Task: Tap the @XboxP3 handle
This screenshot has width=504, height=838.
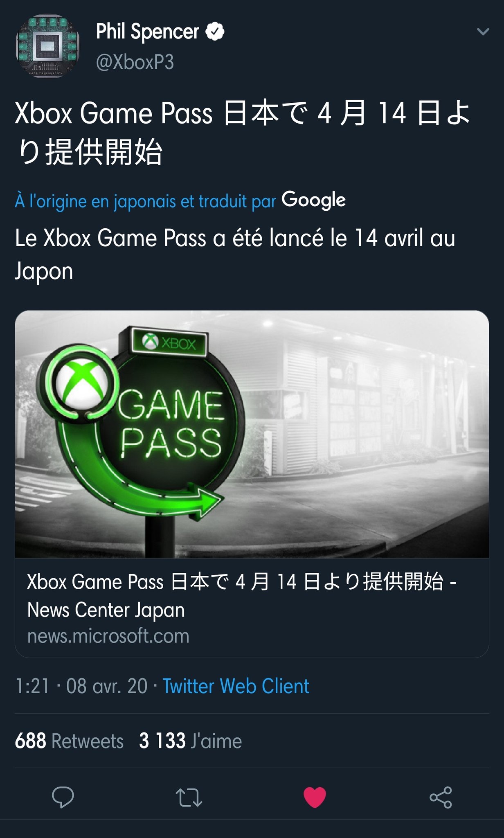Action: [x=135, y=62]
